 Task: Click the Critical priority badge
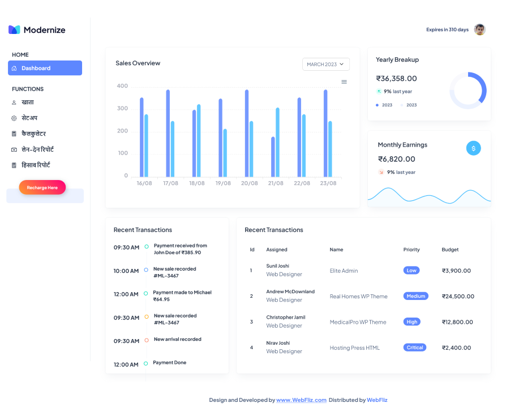414,348
